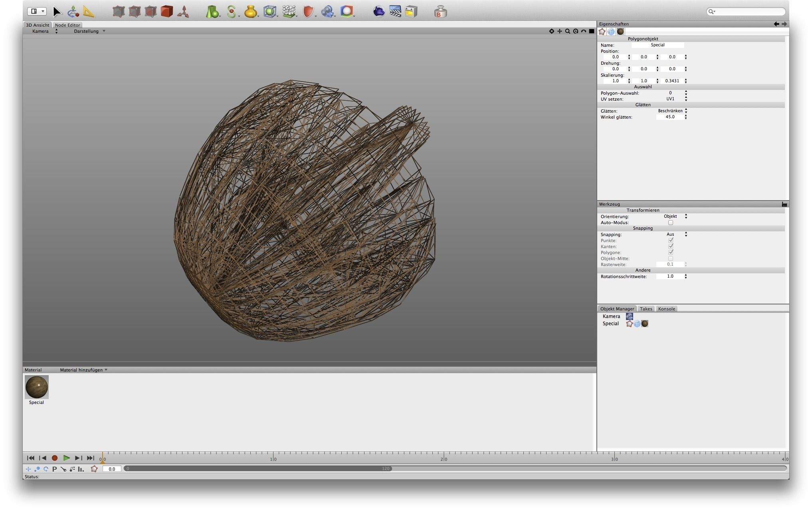812x511 pixels.
Task: Click the clapperboard render animation icon
Action: click(395, 12)
